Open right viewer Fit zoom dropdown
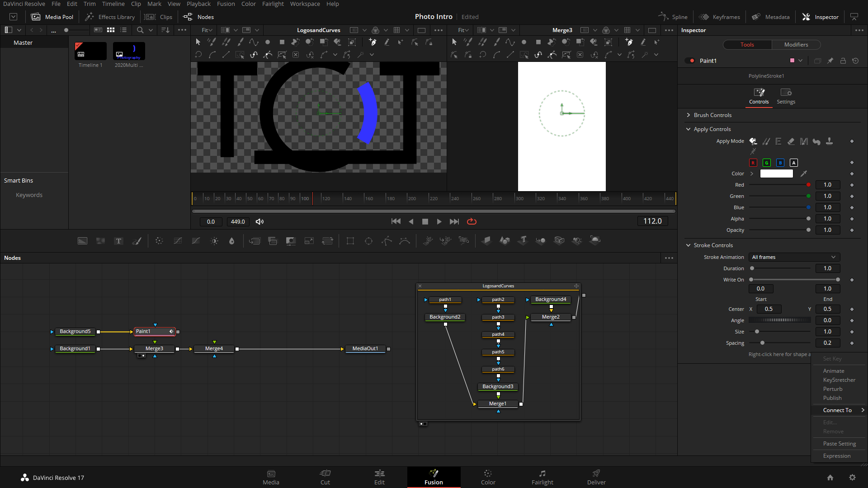This screenshot has width=868, height=488. (463, 30)
